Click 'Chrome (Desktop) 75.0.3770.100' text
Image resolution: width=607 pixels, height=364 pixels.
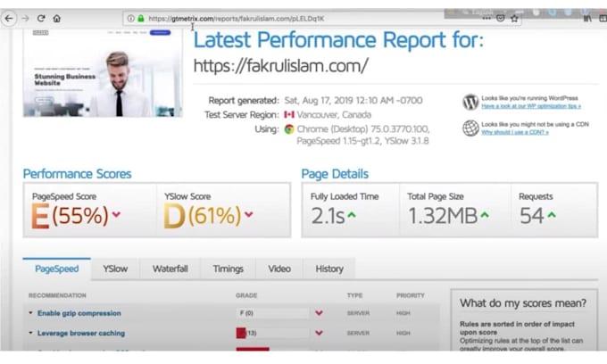(363, 129)
